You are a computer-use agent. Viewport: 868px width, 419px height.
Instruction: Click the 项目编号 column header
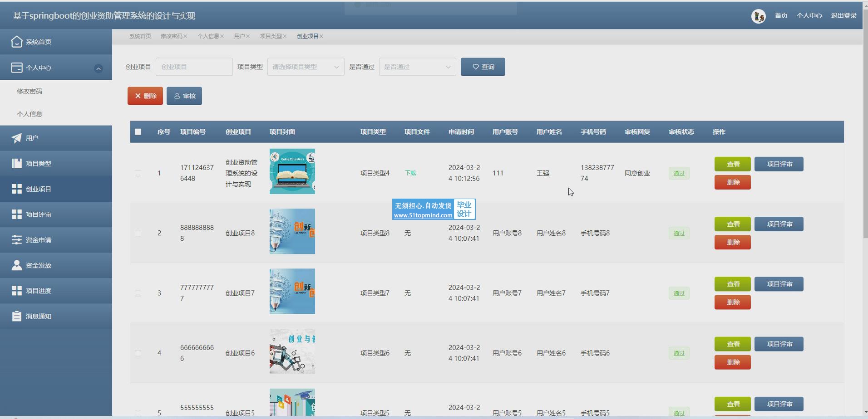coord(192,132)
